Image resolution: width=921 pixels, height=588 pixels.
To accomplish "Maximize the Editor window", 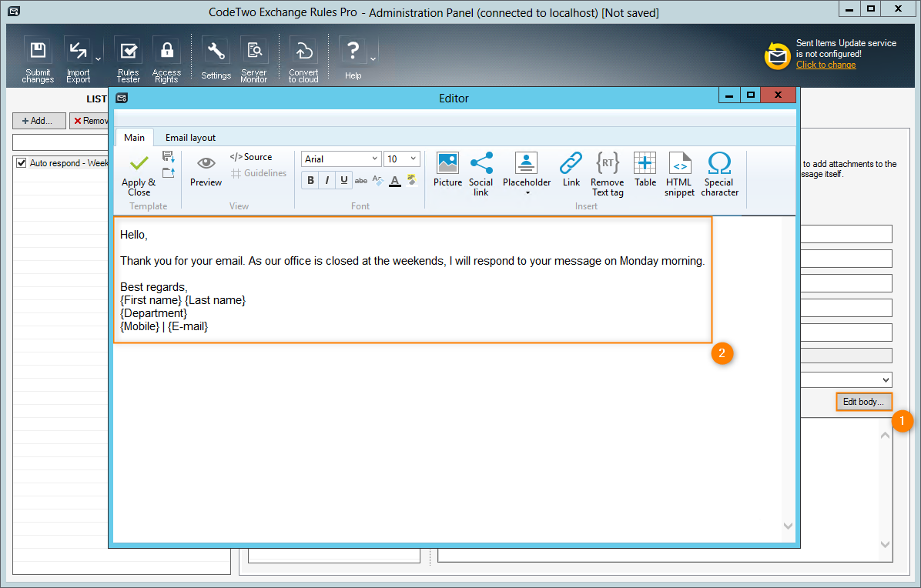I will 751,95.
